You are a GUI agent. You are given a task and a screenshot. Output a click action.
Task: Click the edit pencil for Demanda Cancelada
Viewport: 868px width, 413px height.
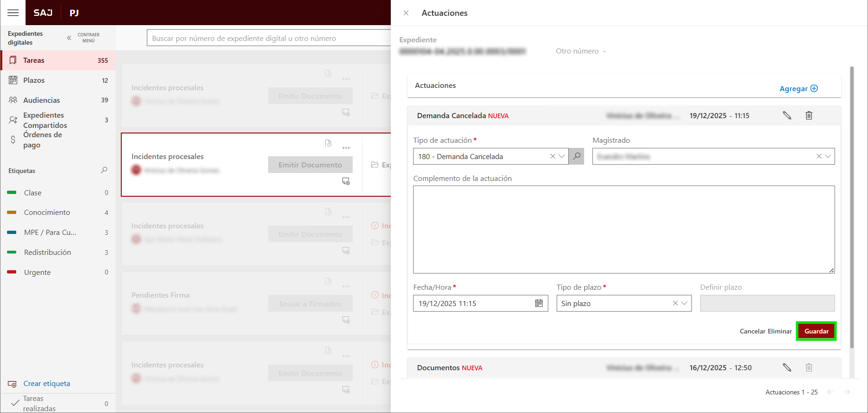point(787,115)
